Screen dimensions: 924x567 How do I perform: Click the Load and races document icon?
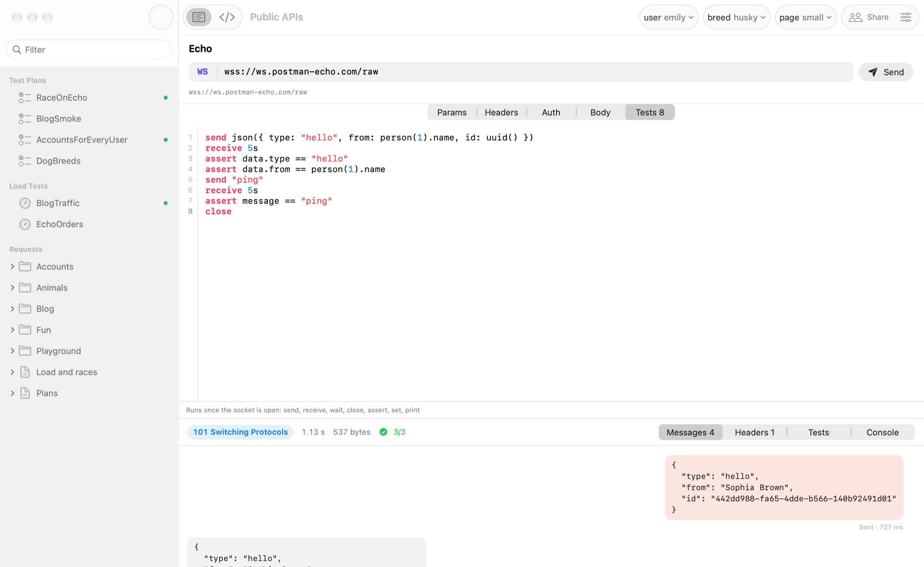pyautogui.click(x=25, y=372)
